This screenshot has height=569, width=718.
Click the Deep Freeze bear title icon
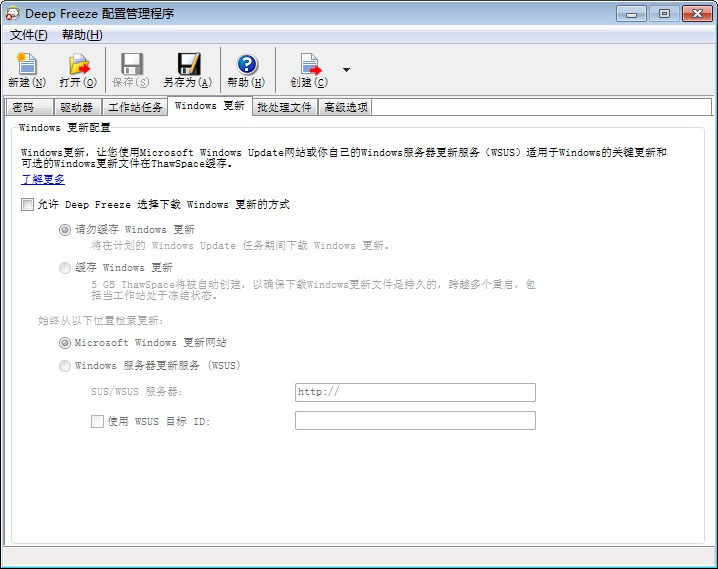(x=12, y=13)
